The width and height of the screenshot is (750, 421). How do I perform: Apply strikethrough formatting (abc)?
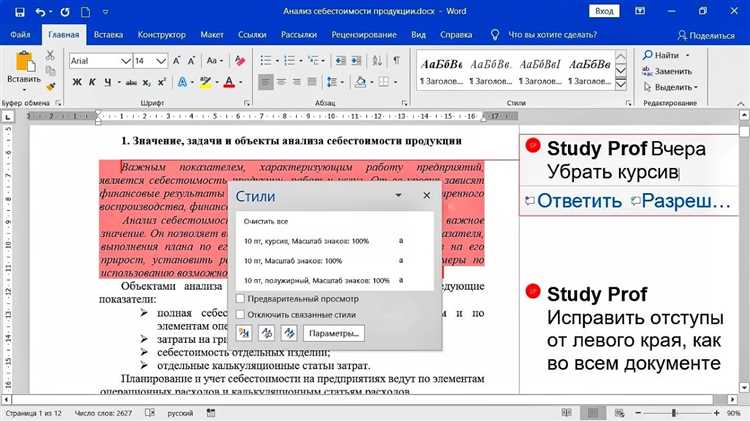point(131,83)
